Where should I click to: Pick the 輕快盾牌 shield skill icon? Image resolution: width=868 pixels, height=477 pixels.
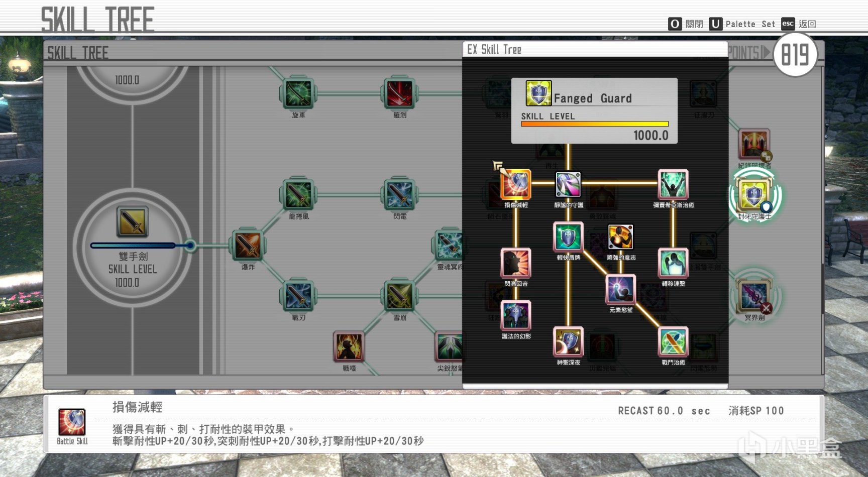pyautogui.click(x=568, y=236)
